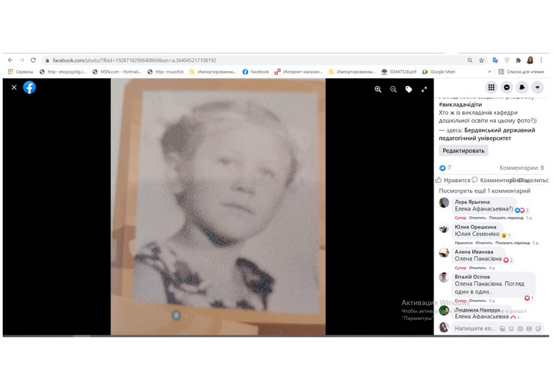The width and height of the screenshot is (554, 392).
Task: Show translation of Юлия Орешкина comment
Action: click(512, 243)
